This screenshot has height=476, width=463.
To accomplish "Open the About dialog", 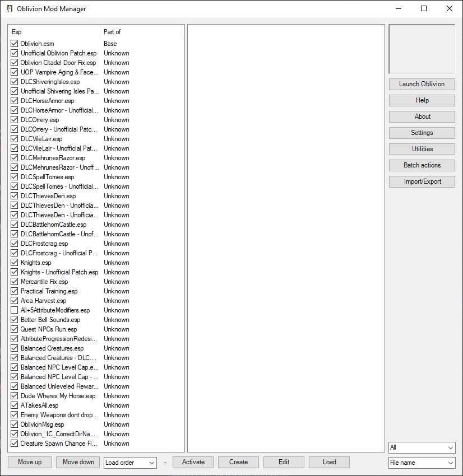I will [x=422, y=116].
